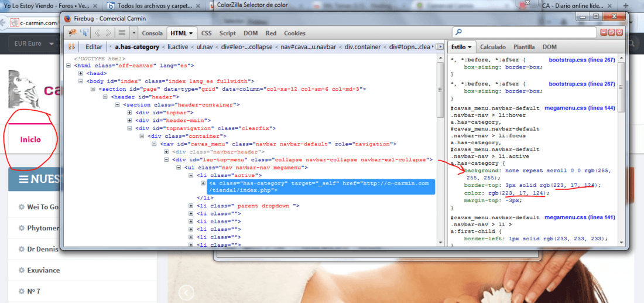Switch to Todos los archivos y carpetas tab

154,6
